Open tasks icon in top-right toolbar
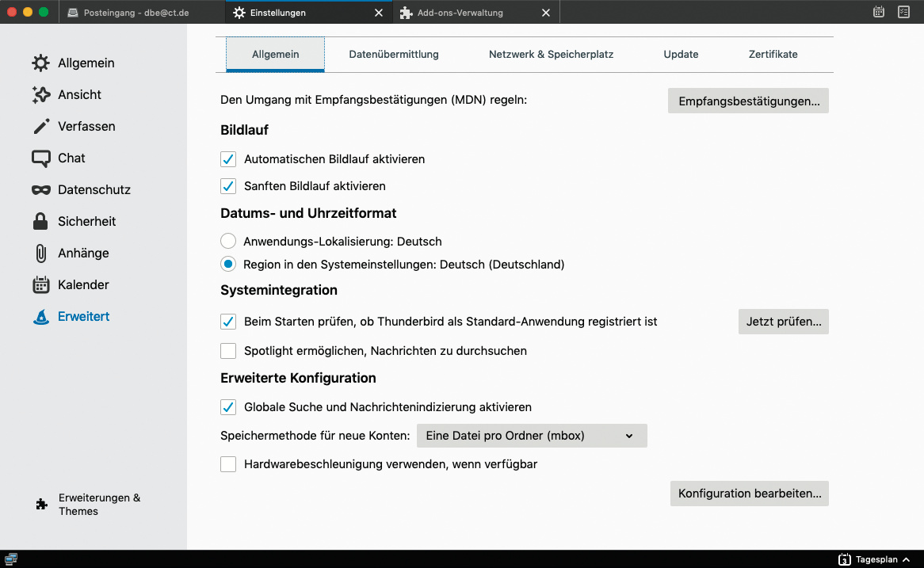 tap(903, 12)
